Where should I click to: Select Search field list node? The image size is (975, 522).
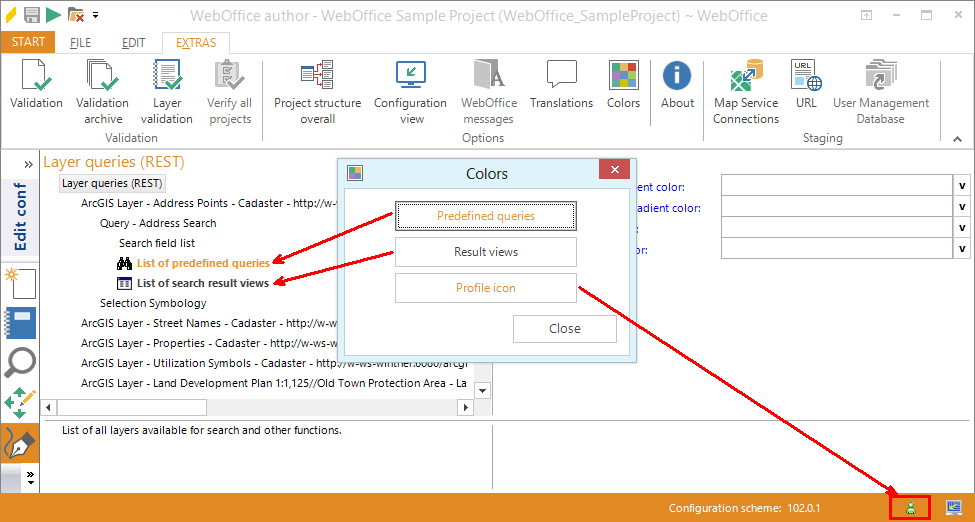click(157, 243)
